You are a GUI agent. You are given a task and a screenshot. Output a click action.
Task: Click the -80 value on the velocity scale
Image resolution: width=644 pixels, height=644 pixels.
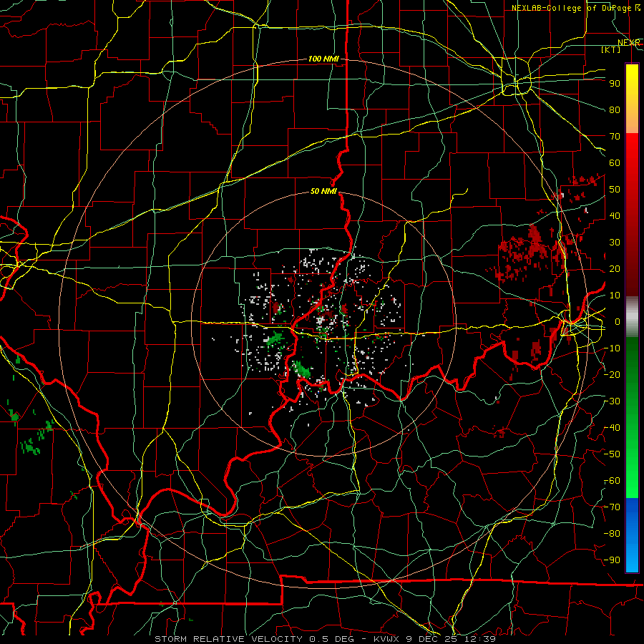pyautogui.click(x=613, y=534)
